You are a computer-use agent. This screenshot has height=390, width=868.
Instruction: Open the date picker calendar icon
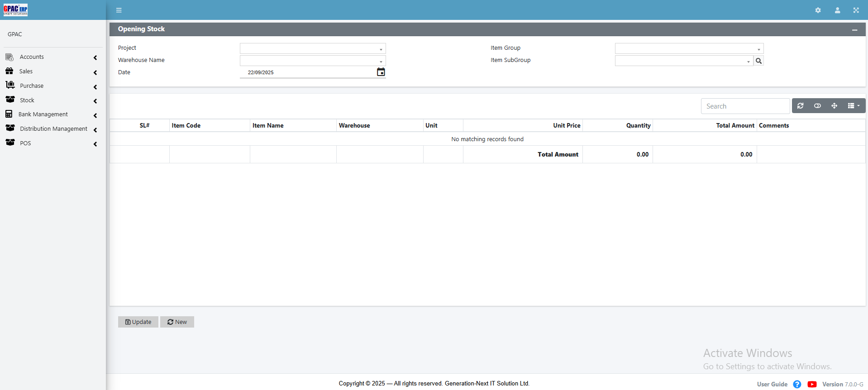pyautogui.click(x=381, y=72)
